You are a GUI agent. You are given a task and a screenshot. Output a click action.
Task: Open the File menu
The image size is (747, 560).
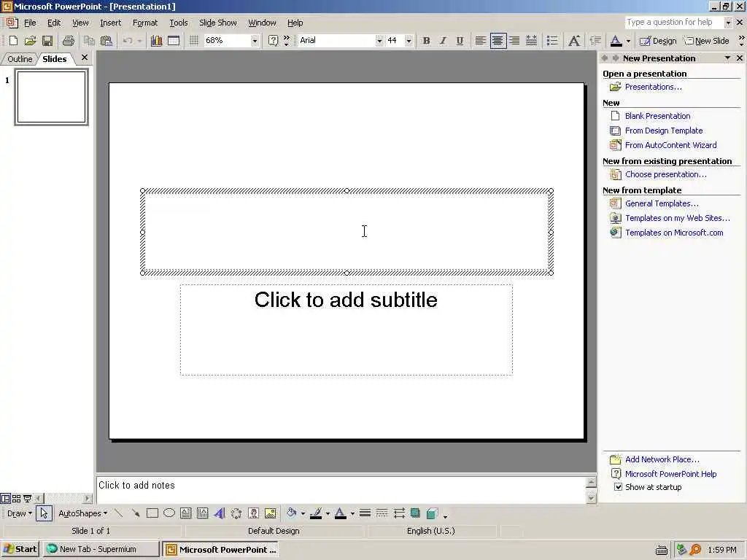(x=30, y=23)
